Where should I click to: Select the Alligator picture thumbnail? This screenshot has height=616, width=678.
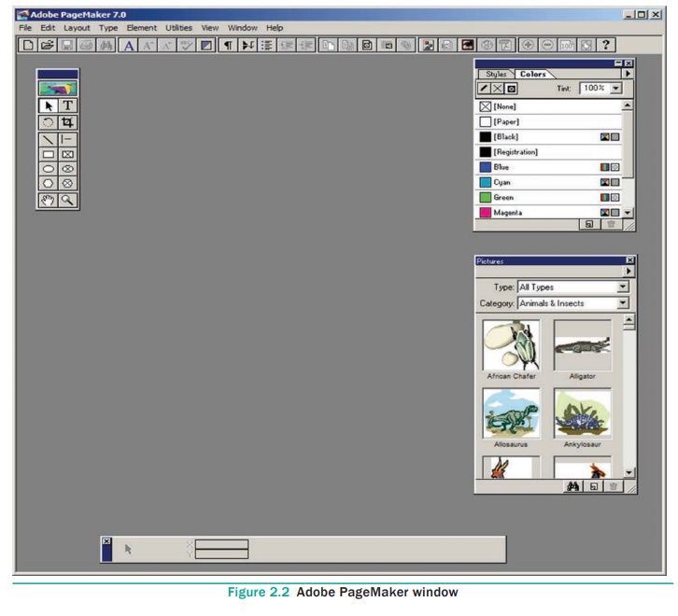[x=583, y=345]
